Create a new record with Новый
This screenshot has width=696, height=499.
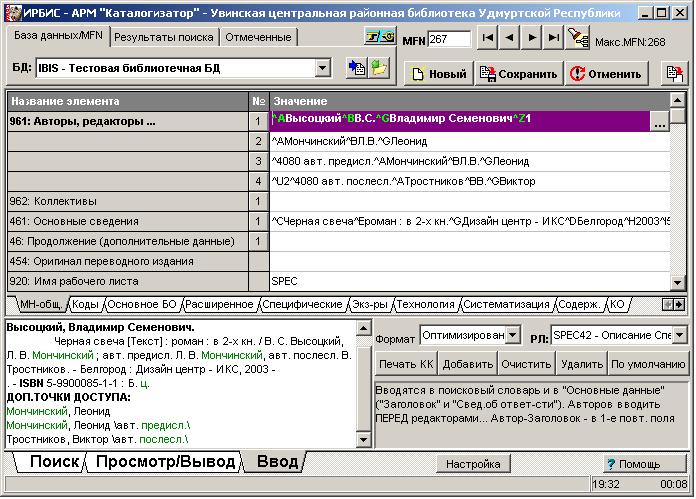click(439, 74)
